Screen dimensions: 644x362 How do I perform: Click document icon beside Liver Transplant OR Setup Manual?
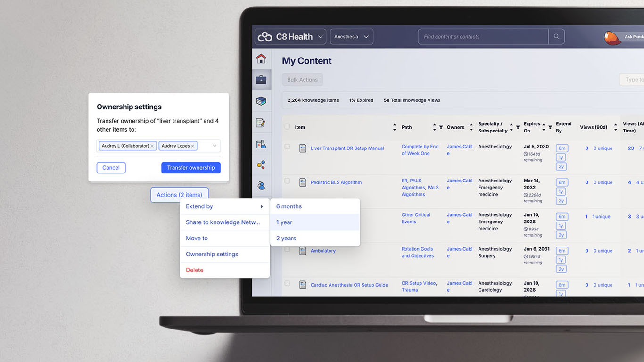303,148
